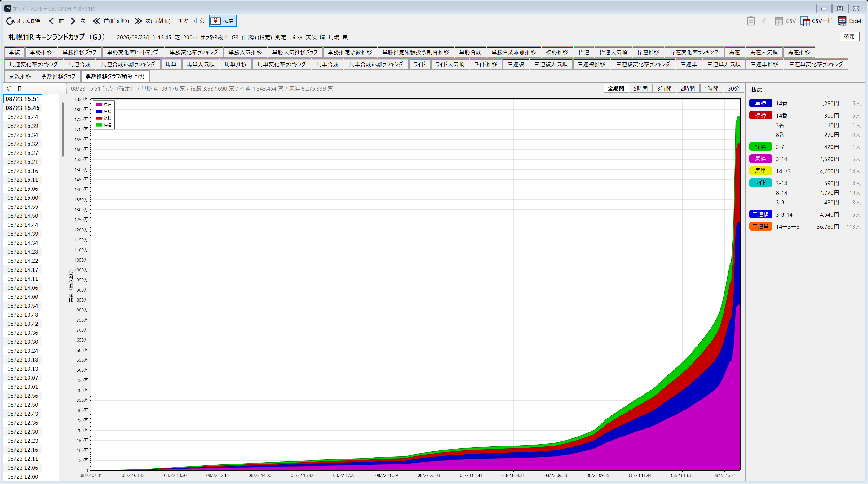Screen dimensions: 868x484
Task: Jump forward by time order with double-right arrows
Action: (x=138, y=21)
